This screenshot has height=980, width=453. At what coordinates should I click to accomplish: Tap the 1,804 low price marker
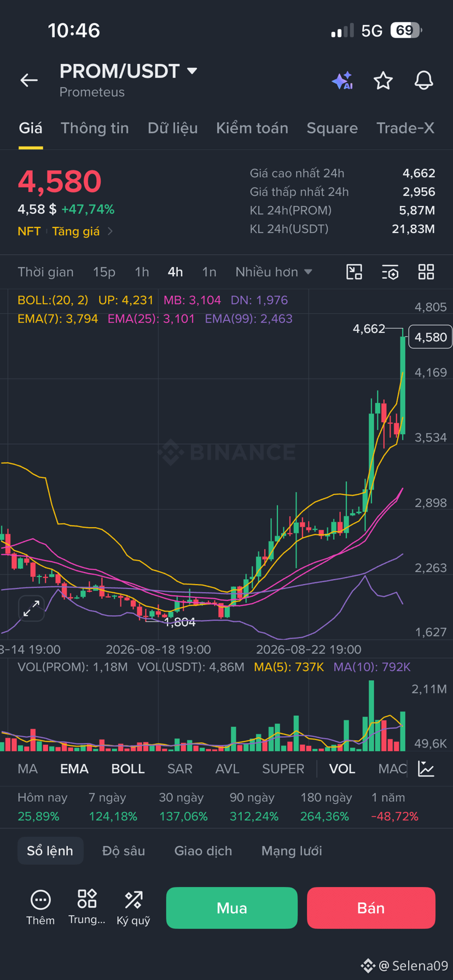(180, 622)
